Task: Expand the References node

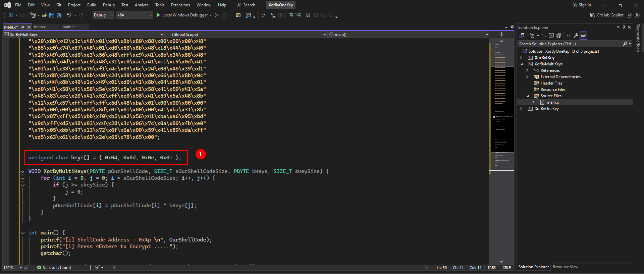Action: [x=527, y=70]
